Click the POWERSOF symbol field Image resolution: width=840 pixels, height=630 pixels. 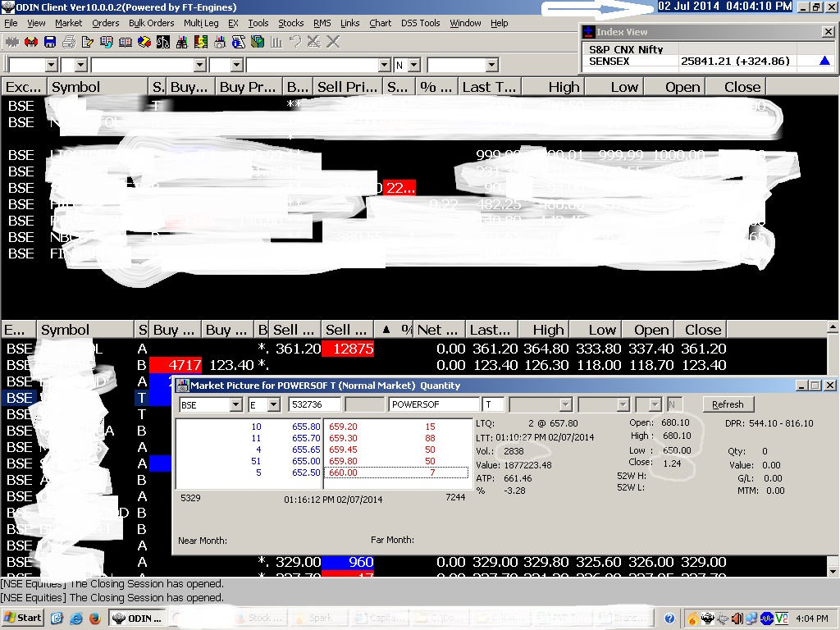tap(433, 404)
